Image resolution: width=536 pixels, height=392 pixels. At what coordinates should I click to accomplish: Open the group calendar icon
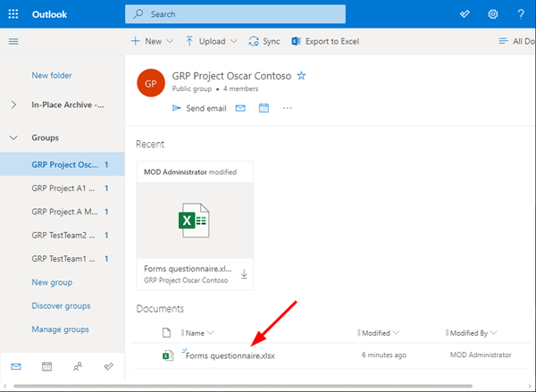pyautogui.click(x=264, y=108)
